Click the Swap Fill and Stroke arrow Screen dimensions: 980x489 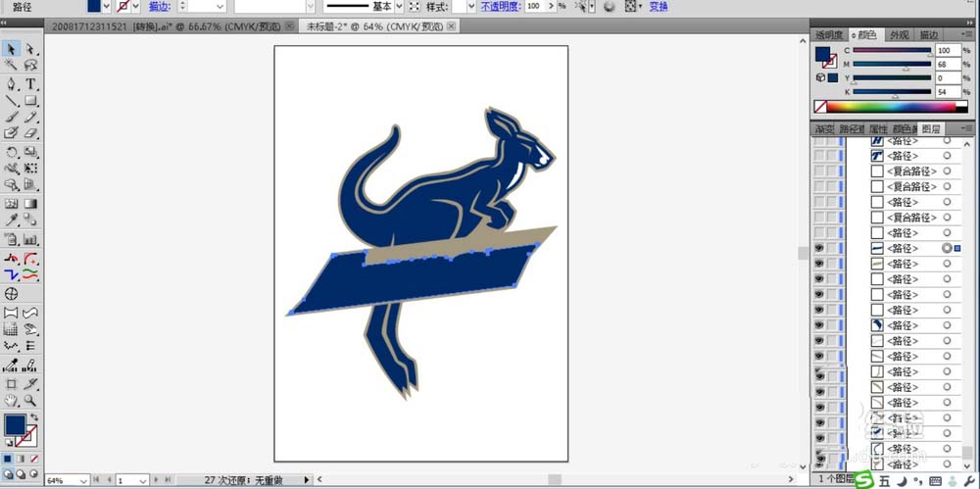coord(33,416)
